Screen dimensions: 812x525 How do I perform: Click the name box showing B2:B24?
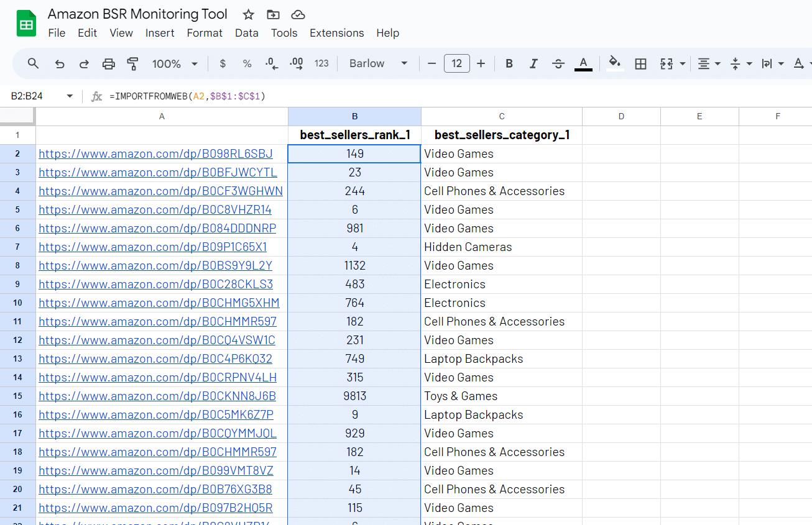36,96
